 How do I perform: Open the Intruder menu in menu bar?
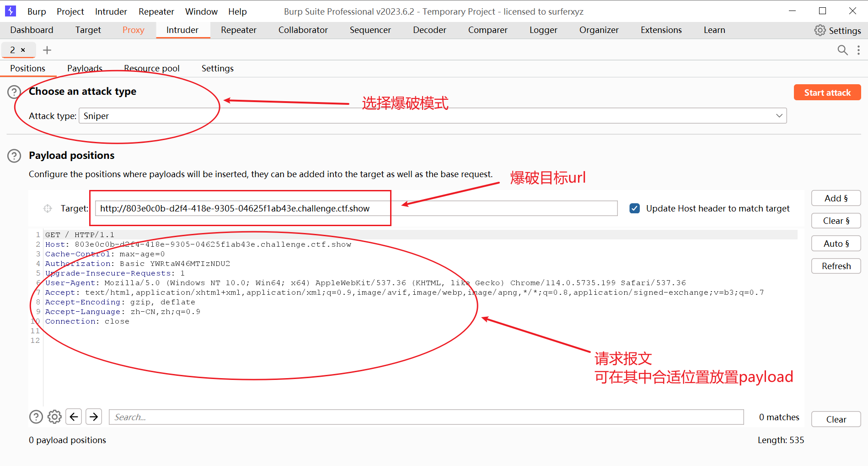point(111,11)
